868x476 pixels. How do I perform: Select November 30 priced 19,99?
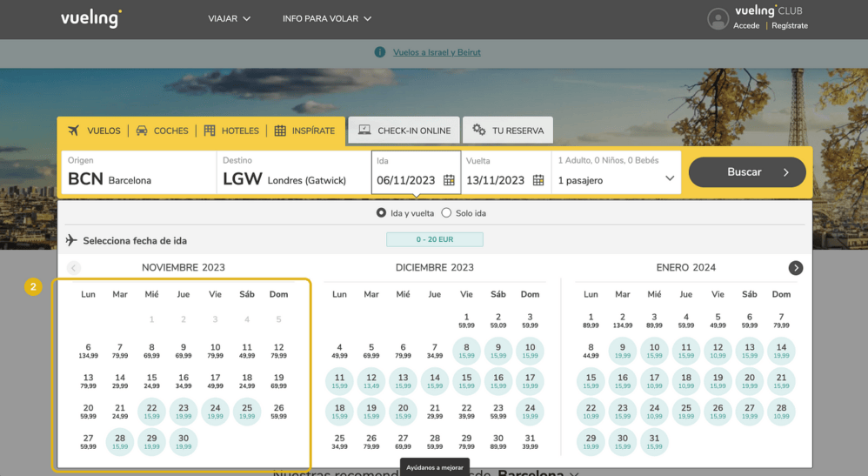tap(184, 442)
